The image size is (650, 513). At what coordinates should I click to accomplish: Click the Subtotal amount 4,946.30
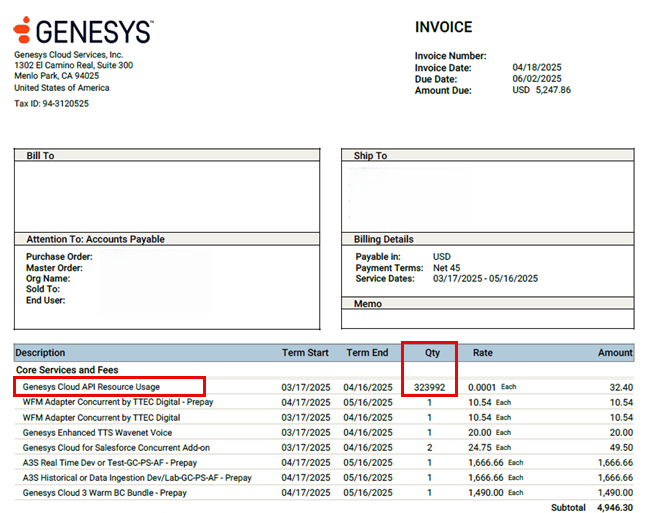coord(613,508)
